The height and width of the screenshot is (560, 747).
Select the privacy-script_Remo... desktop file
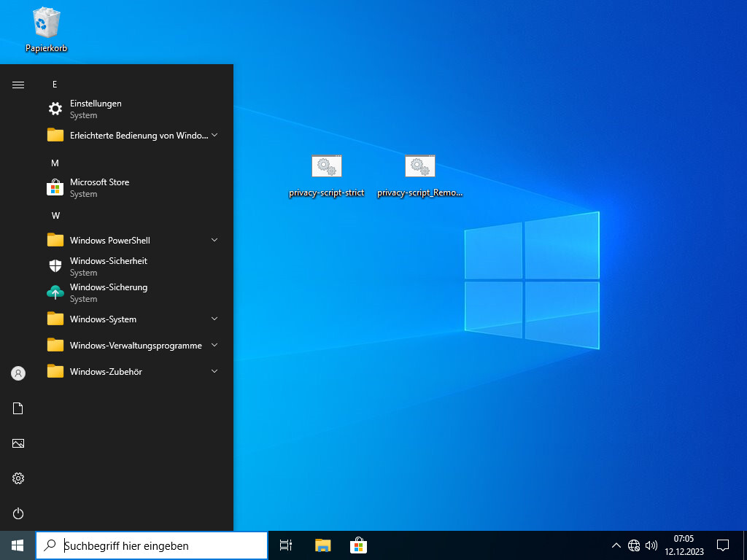coord(419,176)
